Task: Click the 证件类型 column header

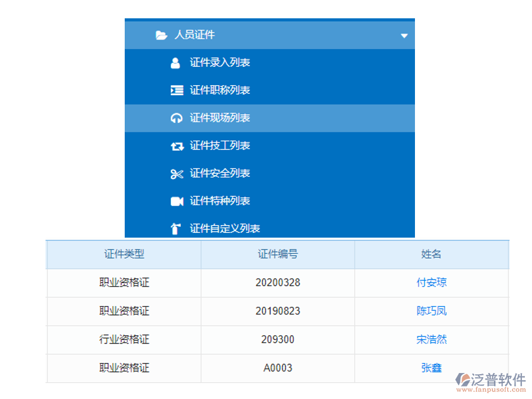Action: pos(124,254)
